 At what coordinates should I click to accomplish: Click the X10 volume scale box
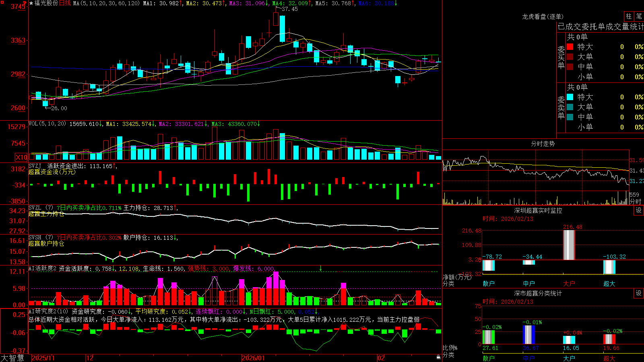coord(21,157)
